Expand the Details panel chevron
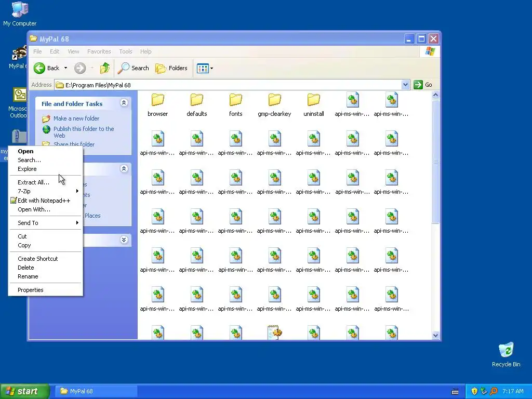This screenshot has height=399, width=532. (x=124, y=240)
